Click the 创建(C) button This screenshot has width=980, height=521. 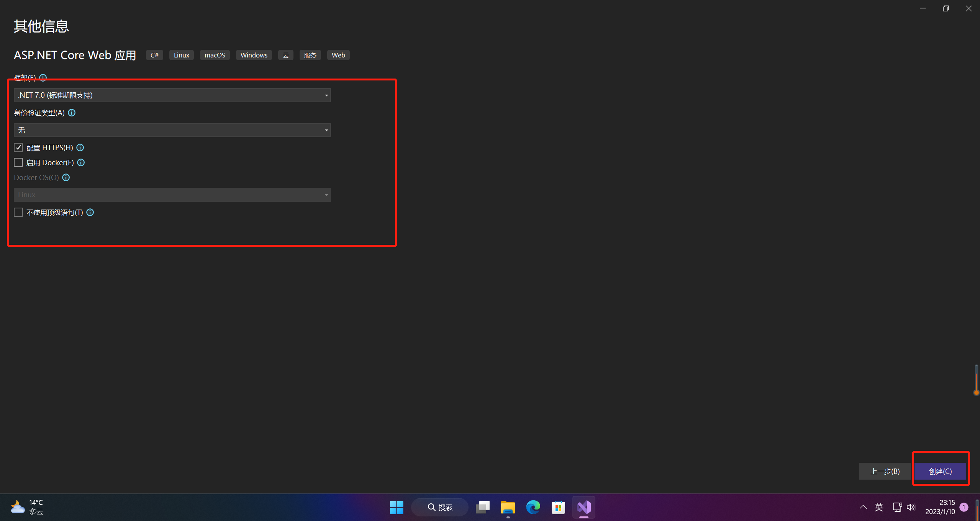tap(941, 471)
